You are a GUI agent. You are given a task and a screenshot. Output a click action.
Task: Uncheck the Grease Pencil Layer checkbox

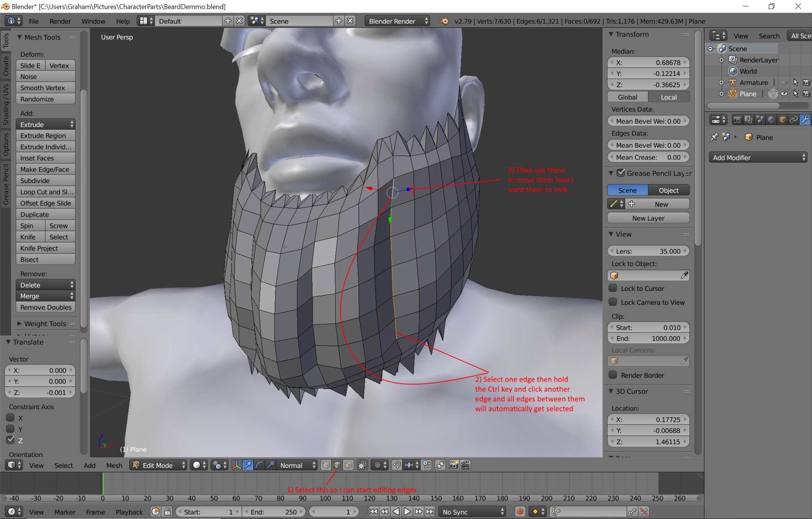point(621,173)
